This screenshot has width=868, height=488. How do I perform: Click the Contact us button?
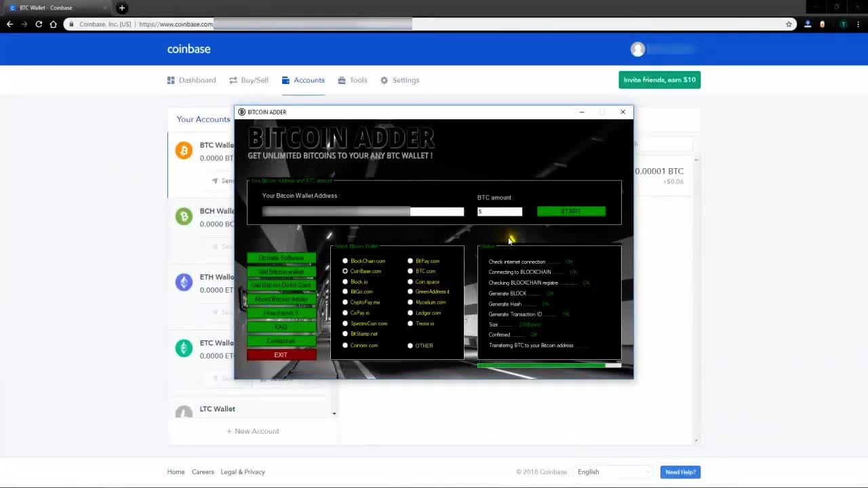[x=281, y=341]
